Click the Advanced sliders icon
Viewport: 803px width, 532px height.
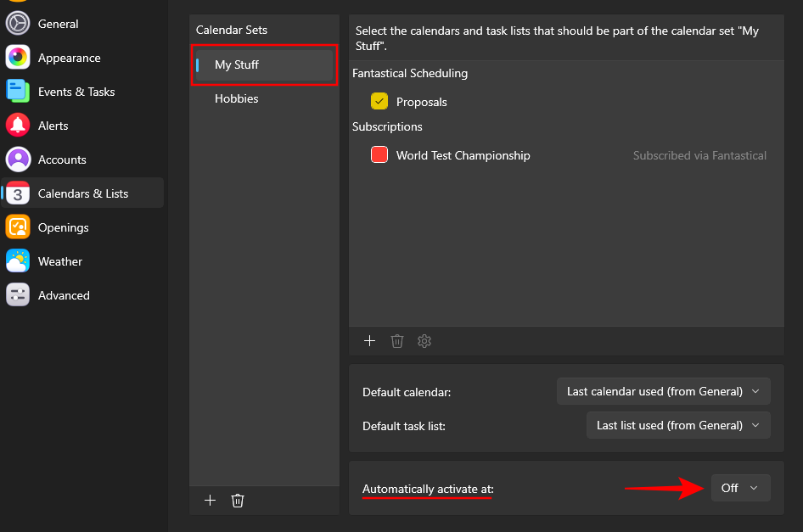18,295
